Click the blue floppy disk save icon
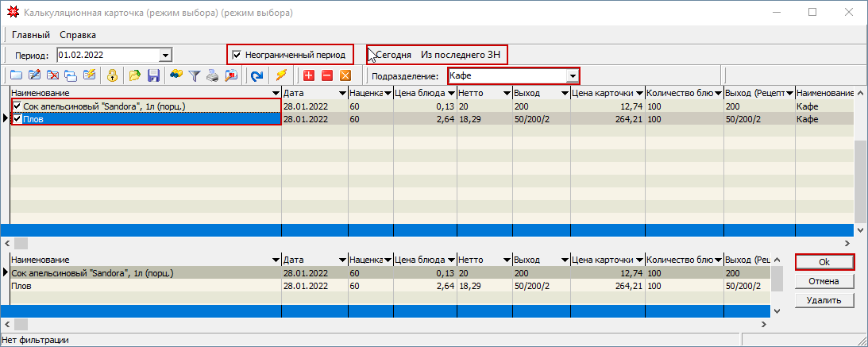This screenshot has width=868, height=347. (153, 75)
